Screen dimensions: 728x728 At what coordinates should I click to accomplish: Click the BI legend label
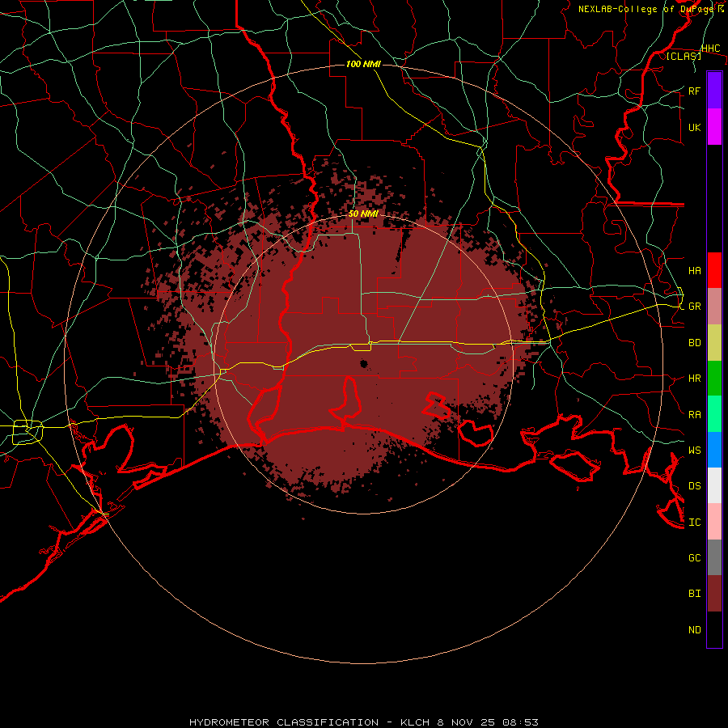[x=695, y=594]
